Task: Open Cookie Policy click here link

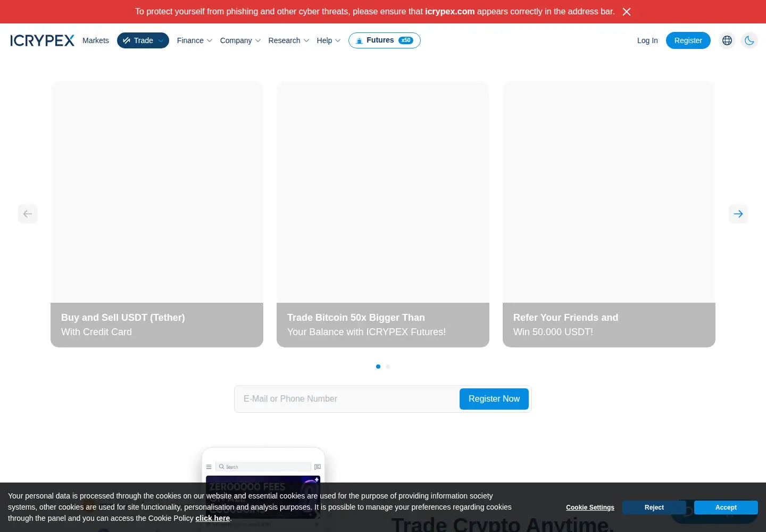Action: tap(213, 518)
